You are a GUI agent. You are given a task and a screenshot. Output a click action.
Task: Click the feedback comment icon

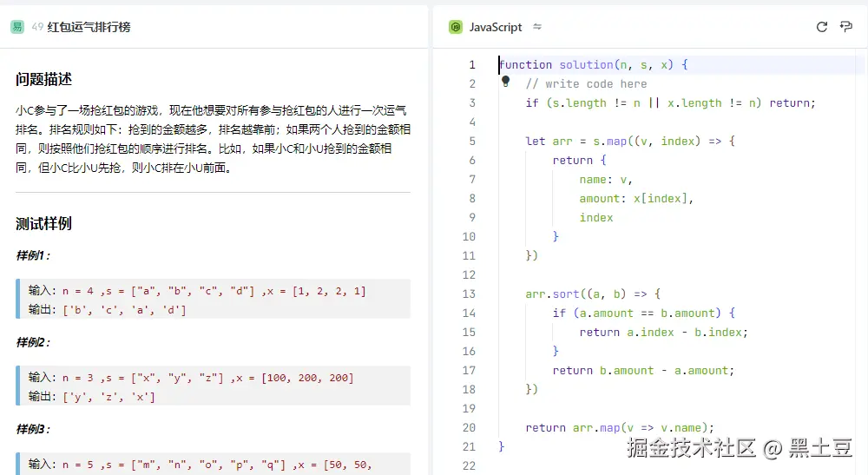click(845, 27)
